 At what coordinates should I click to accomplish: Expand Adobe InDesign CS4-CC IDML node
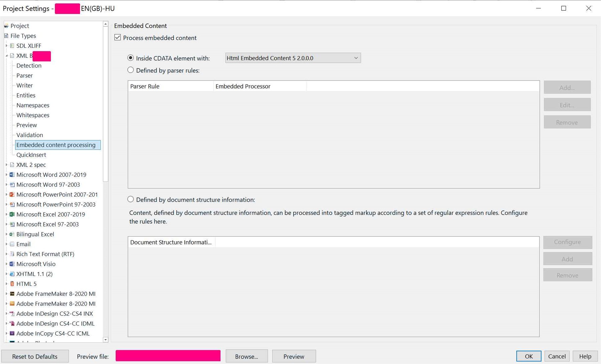coord(6,324)
